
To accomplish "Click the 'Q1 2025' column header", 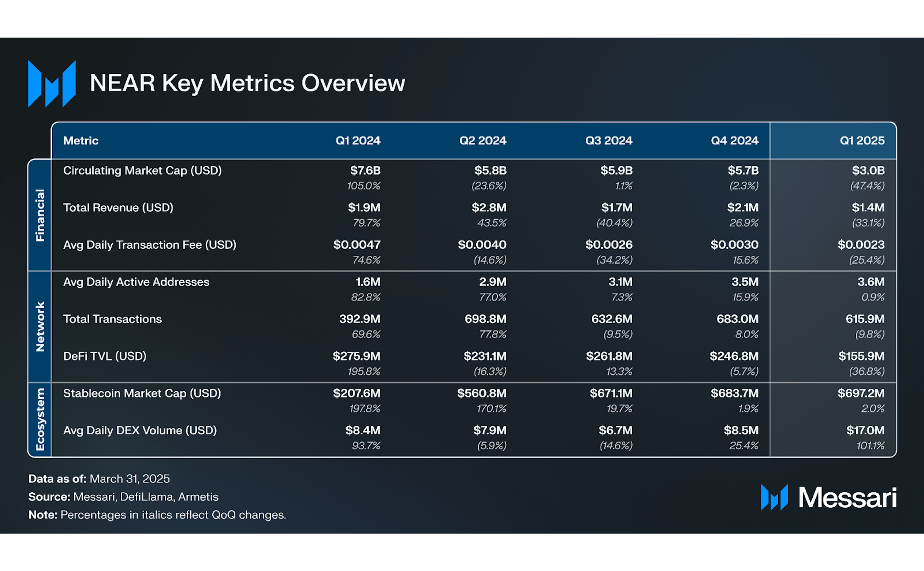I will click(862, 141).
